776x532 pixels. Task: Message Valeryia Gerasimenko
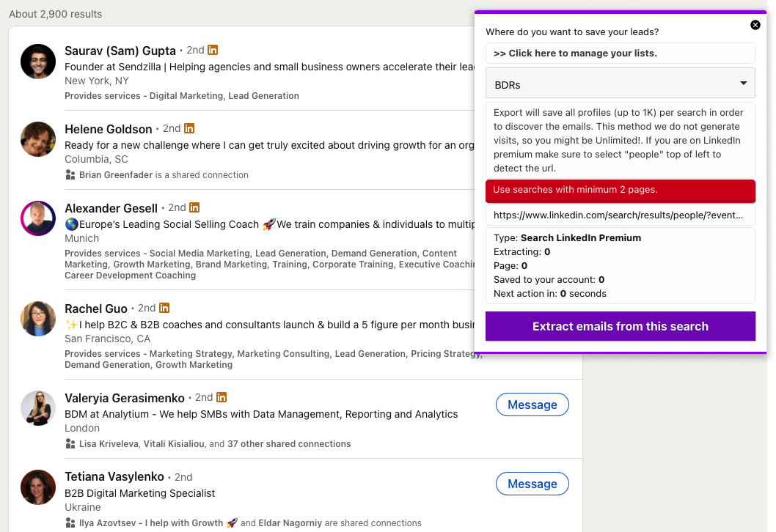coord(532,404)
